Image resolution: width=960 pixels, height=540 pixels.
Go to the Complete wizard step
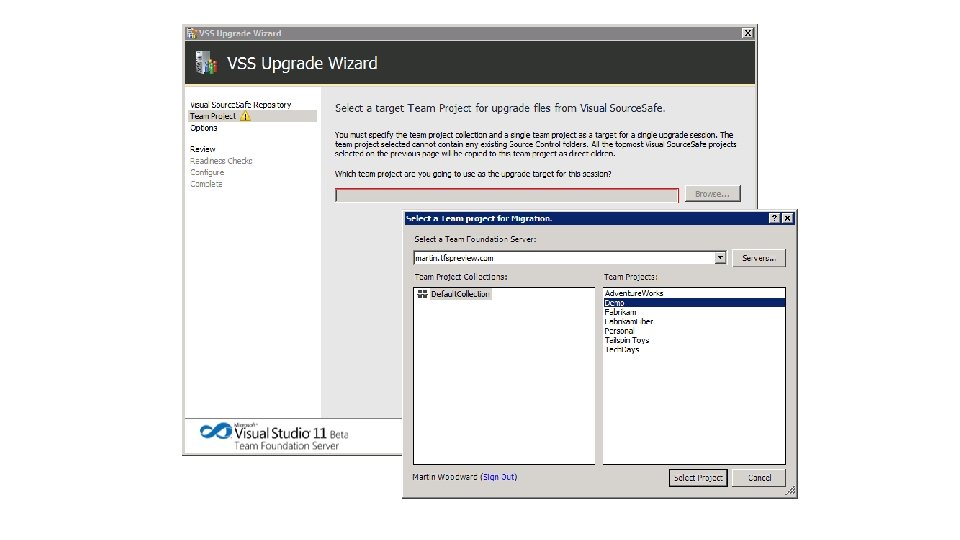(206, 184)
